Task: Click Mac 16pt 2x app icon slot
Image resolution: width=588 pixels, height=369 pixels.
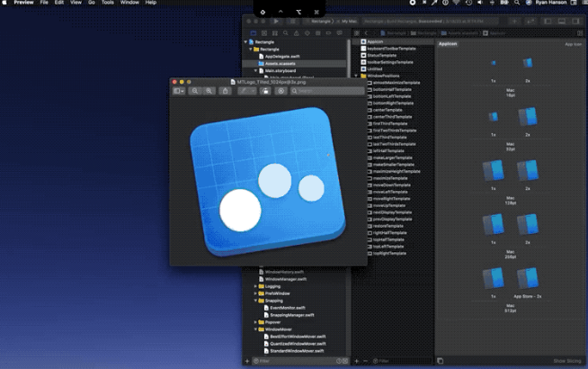Action: click(x=528, y=63)
